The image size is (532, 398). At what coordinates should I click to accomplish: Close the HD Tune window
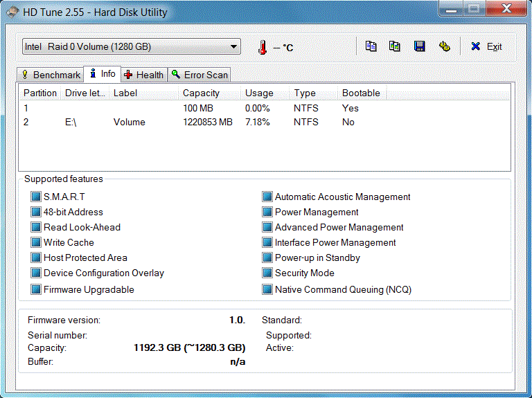point(506,8)
